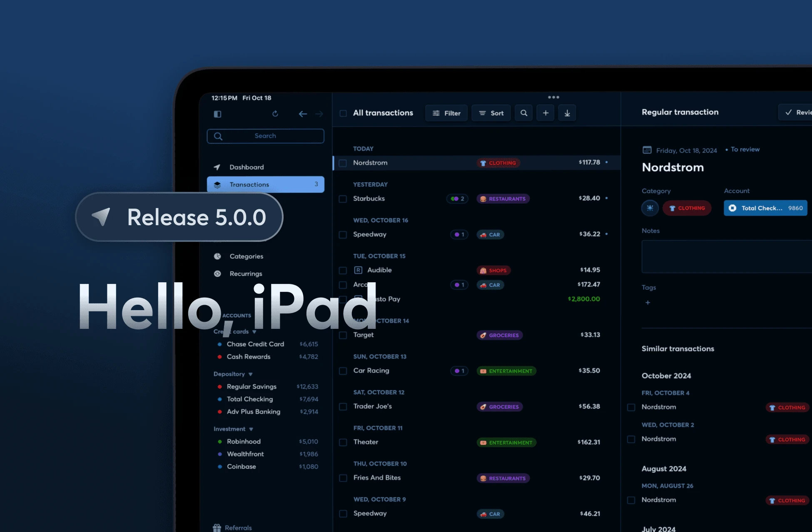The height and width of the screenshot is (532, 812).
Task: Click the Speedway badge on Wed, October 16
Action: click(459, 235)
